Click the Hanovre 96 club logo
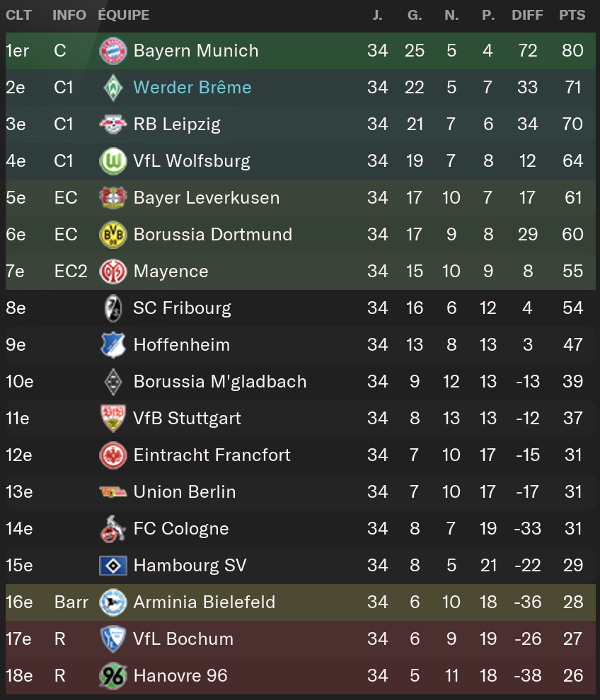 (x=113, y=676)
